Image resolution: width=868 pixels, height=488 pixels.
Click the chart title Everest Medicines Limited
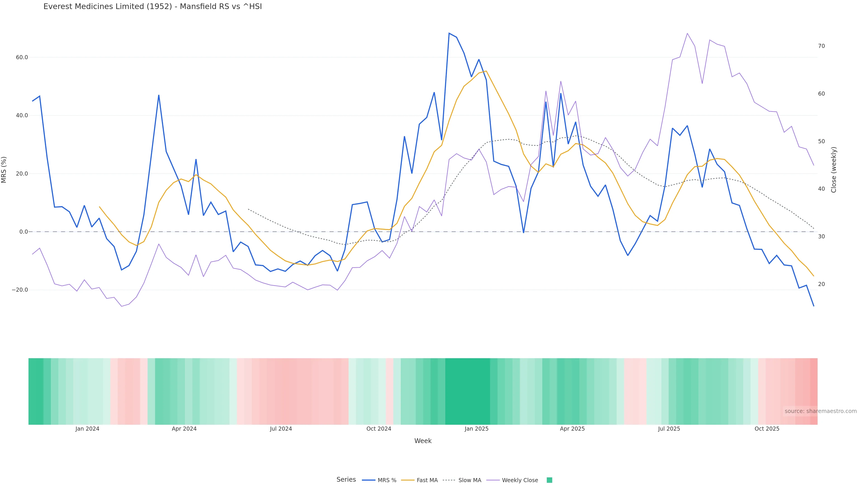152,6
